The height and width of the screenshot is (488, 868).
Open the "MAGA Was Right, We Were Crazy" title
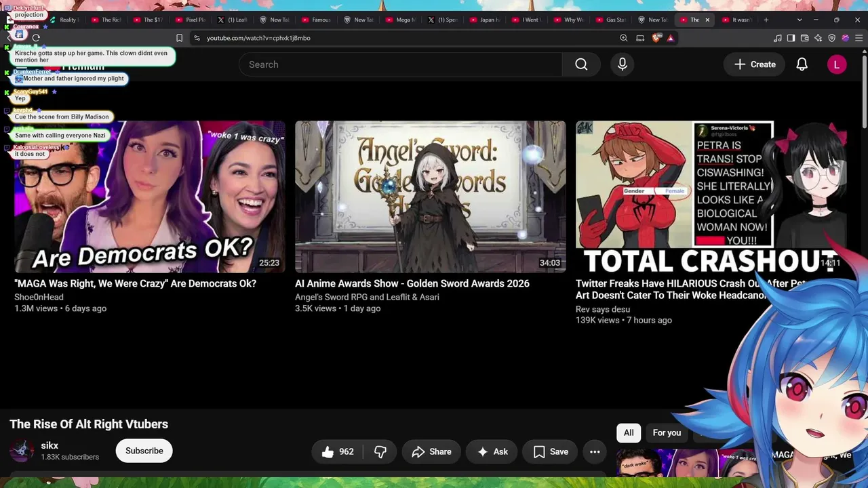pos(135,283)
